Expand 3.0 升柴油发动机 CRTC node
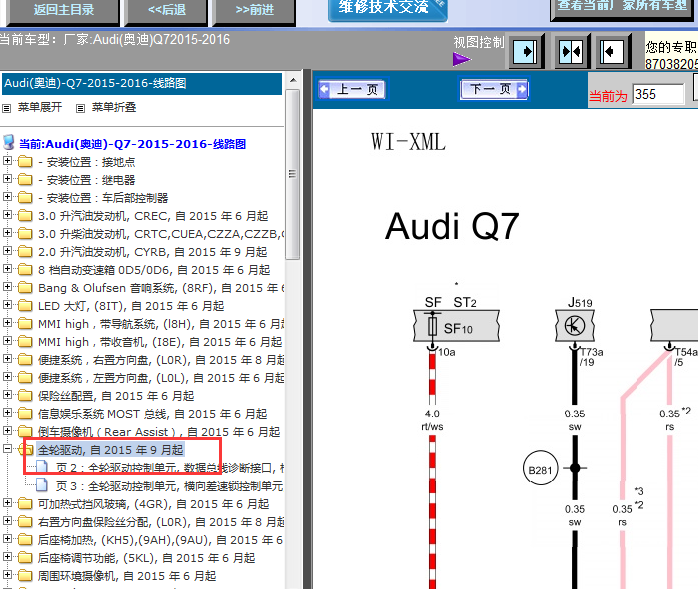The image size is (698, 589). click(7, 233)
